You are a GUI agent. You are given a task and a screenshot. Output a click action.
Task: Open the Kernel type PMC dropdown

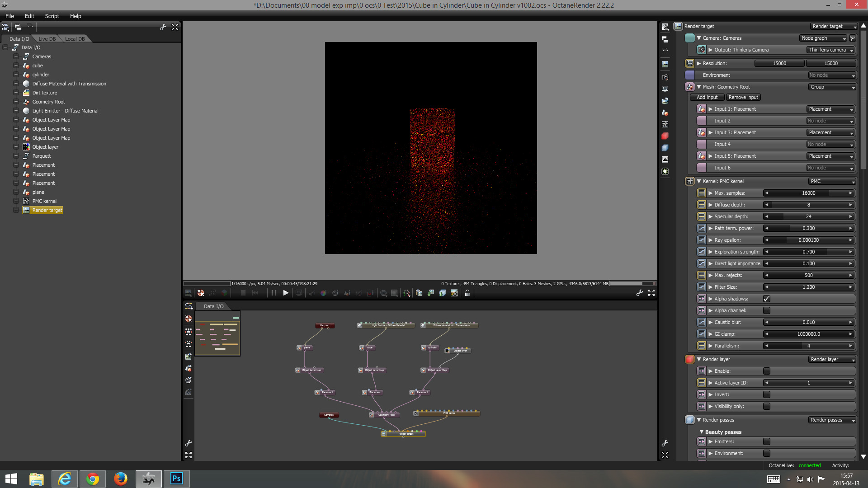coord(832,181)
